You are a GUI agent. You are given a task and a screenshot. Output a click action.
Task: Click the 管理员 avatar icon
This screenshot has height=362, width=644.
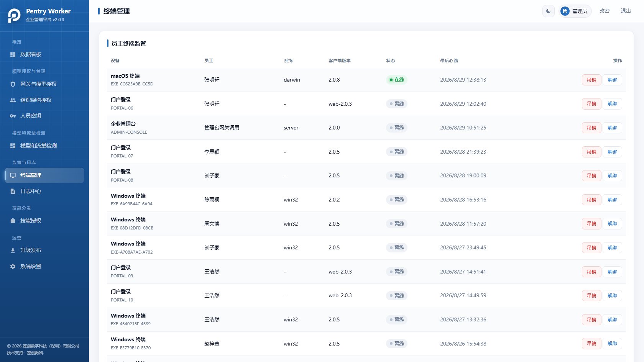coord(565,11)
